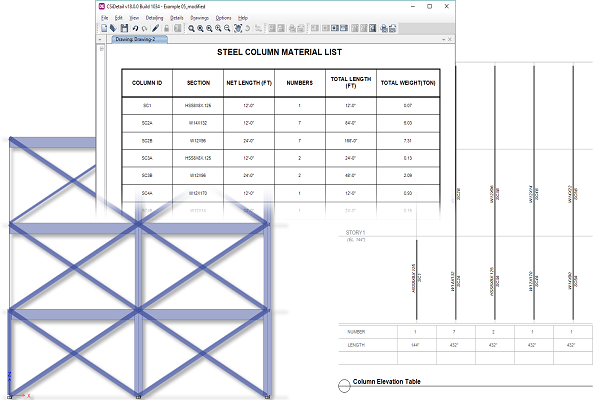Image resolution: width=600 pixels, height=400 pixels.
Task: Select the pencil edit tool icon
Action: click(157, 28)
